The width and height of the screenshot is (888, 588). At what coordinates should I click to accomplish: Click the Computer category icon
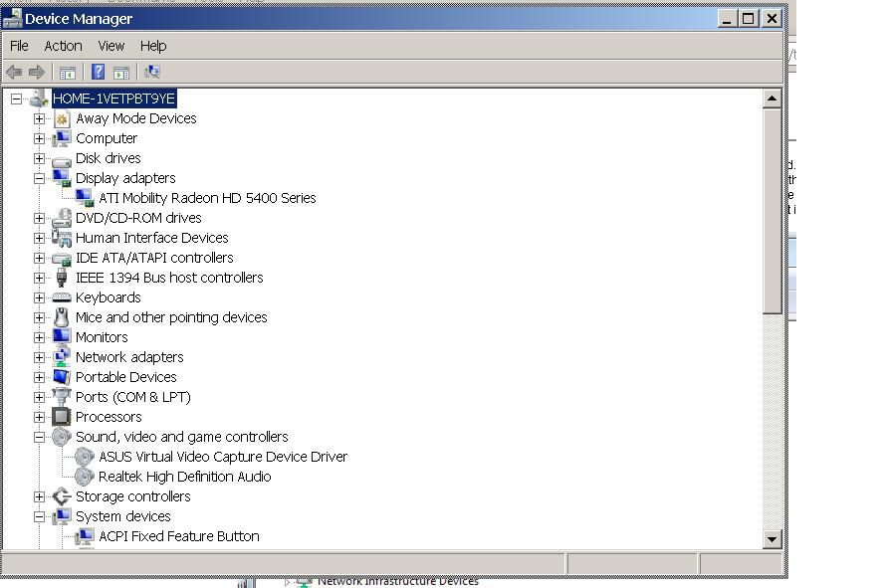tap(61, 138)
